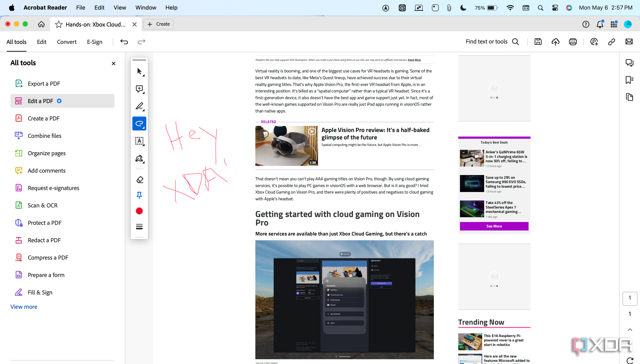640x364 pixels.
Task: Switch to the E-Sign tab
Action: coord(94,42)
